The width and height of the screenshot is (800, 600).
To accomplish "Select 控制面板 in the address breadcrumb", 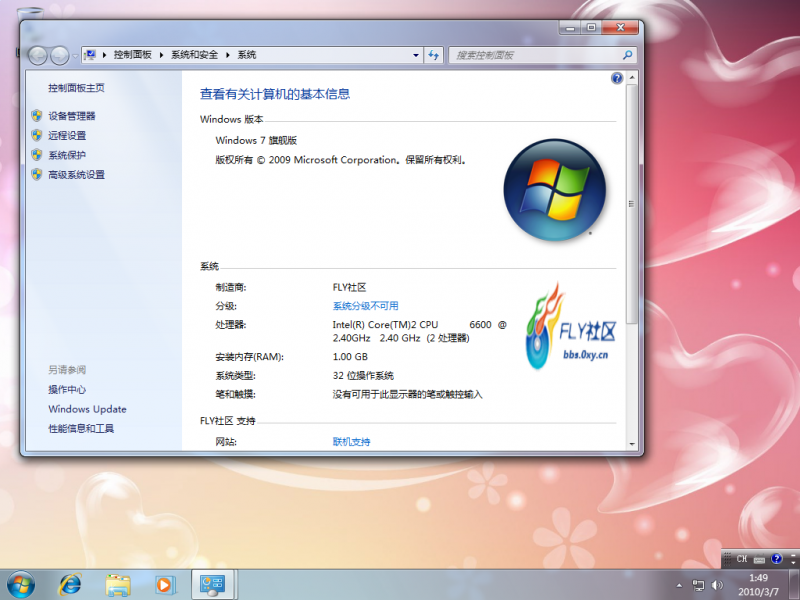I will (132, 55).
